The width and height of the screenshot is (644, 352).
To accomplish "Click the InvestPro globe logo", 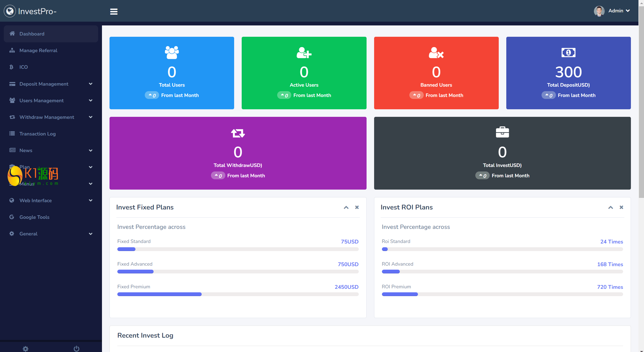I will (10, 11).
